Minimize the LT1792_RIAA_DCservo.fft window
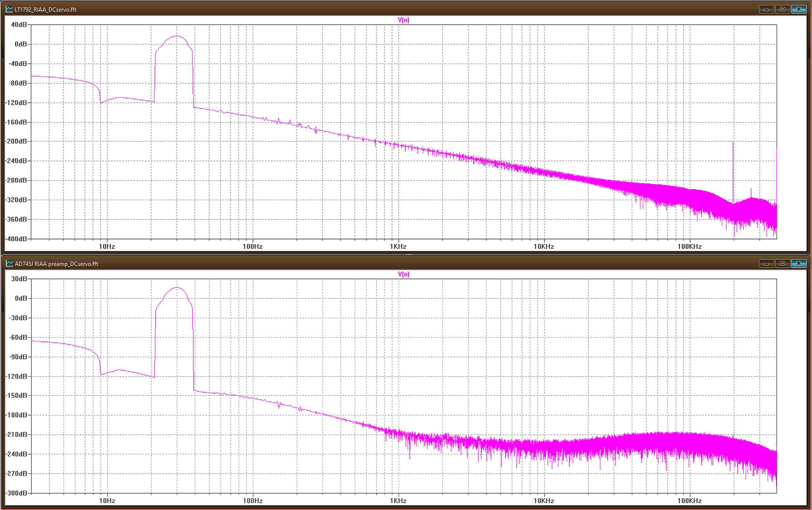Image resolution: width=812 pixels, height=510 pixels. [766, 10]
